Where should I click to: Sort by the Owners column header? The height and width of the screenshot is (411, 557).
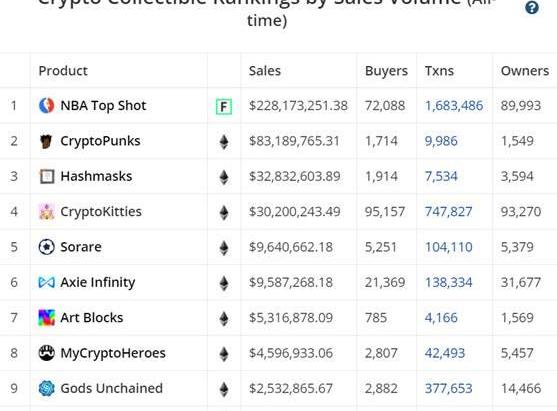pos(525,71)
